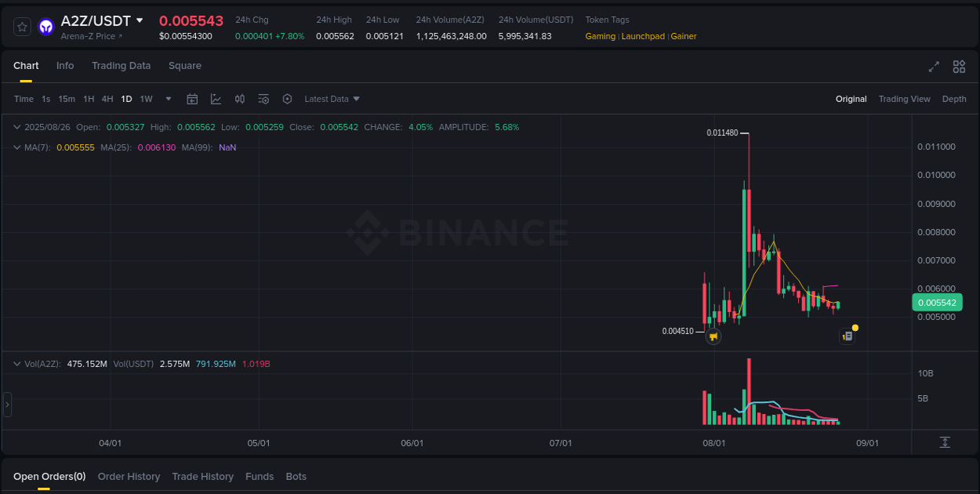
Task: Collapse the MA indicator panel chevron
Action: tap(17, 147)
